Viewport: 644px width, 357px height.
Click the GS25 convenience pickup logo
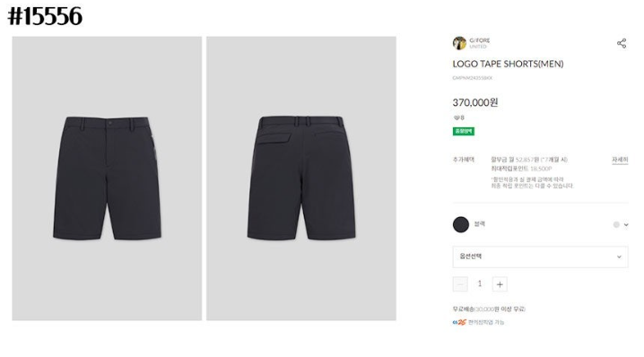pos(459,323)
